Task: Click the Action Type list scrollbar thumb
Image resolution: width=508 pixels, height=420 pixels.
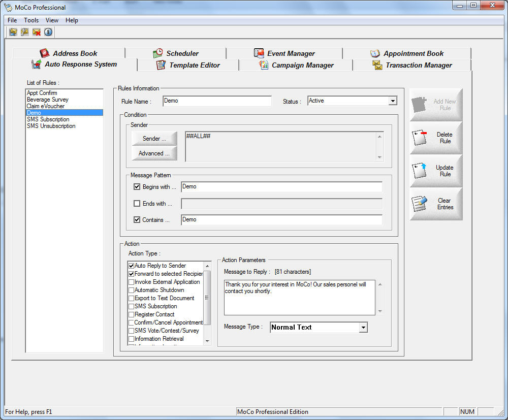Action: [x=207, y=298]
